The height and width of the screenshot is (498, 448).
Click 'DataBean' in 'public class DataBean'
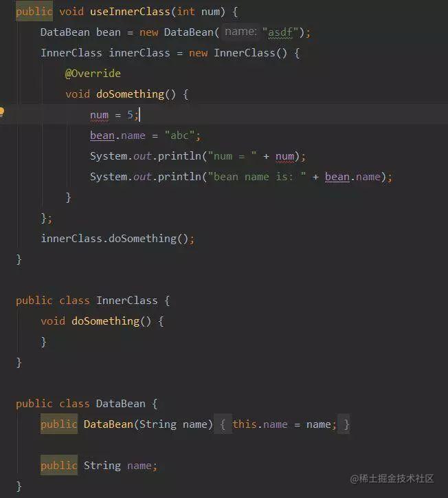click(120, 404)
